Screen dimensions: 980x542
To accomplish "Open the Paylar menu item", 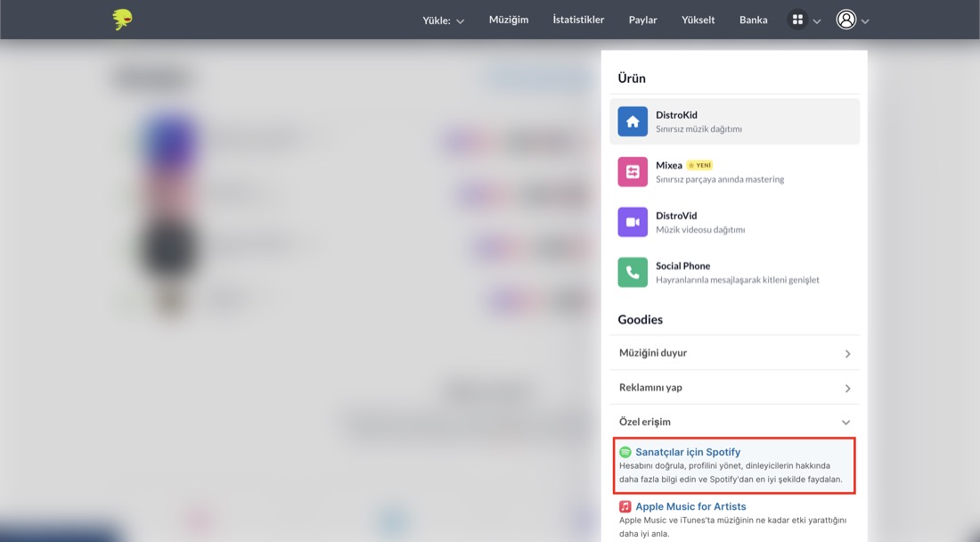I will [x=642, y=20].
